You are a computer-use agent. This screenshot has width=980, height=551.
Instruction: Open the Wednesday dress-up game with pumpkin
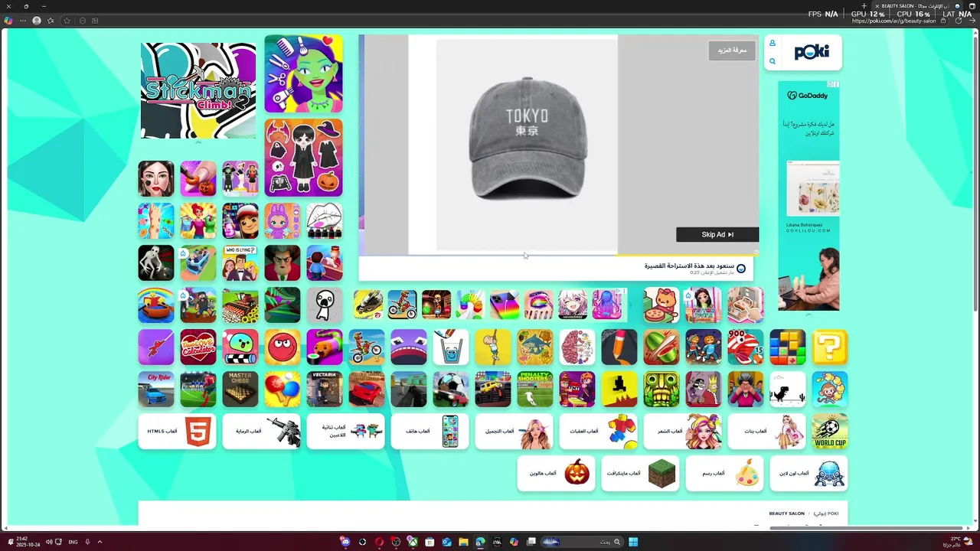point(304,158)
